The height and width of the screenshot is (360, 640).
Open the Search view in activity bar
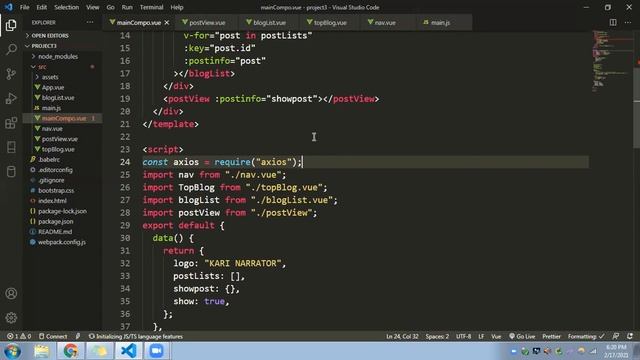tap(11, 49)
